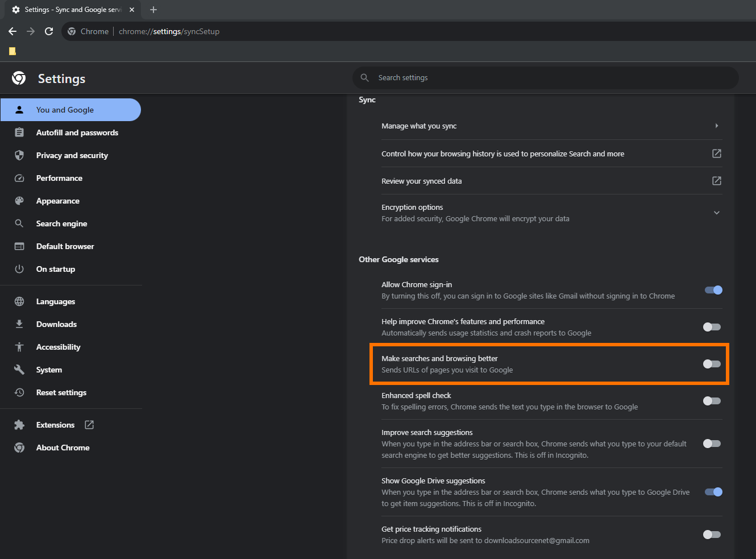Click the external link icon beside Extensions
756x559 pixels.
(x=89, y=425)
